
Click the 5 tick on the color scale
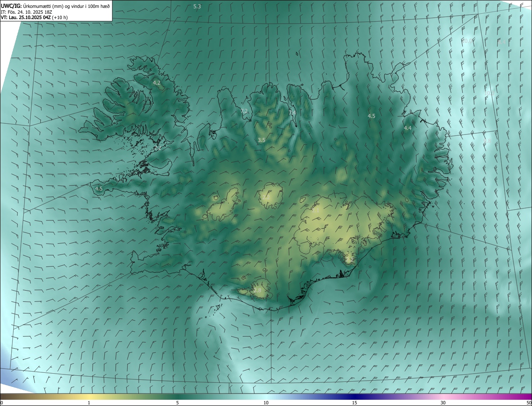(177, 403)
